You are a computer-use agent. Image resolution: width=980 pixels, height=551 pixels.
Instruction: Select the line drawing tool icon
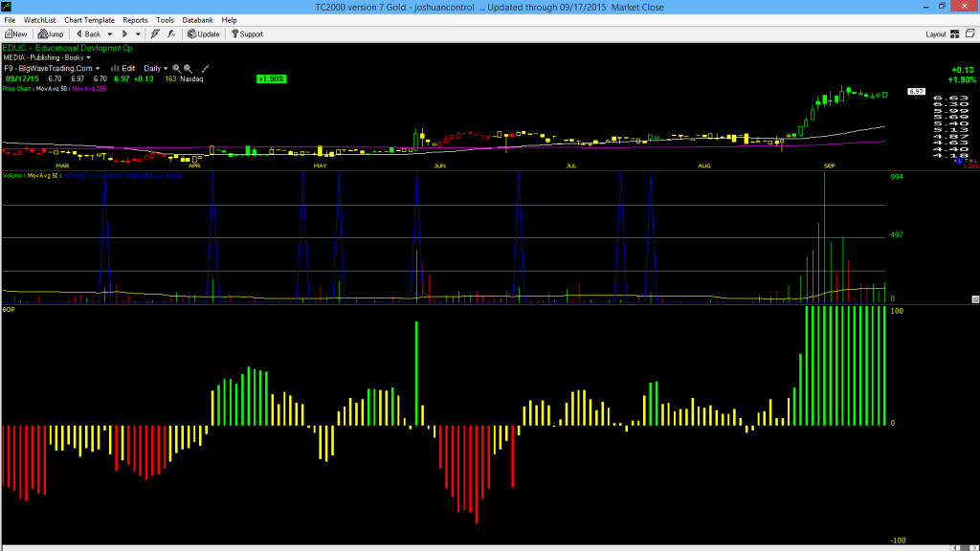coord(205,68)
